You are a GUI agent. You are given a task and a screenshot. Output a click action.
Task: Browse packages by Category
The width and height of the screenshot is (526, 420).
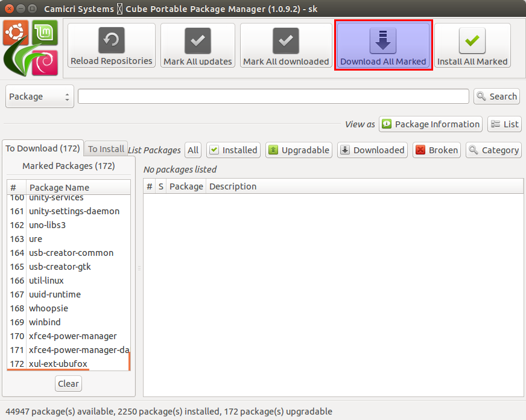click(x=493, y=150)
